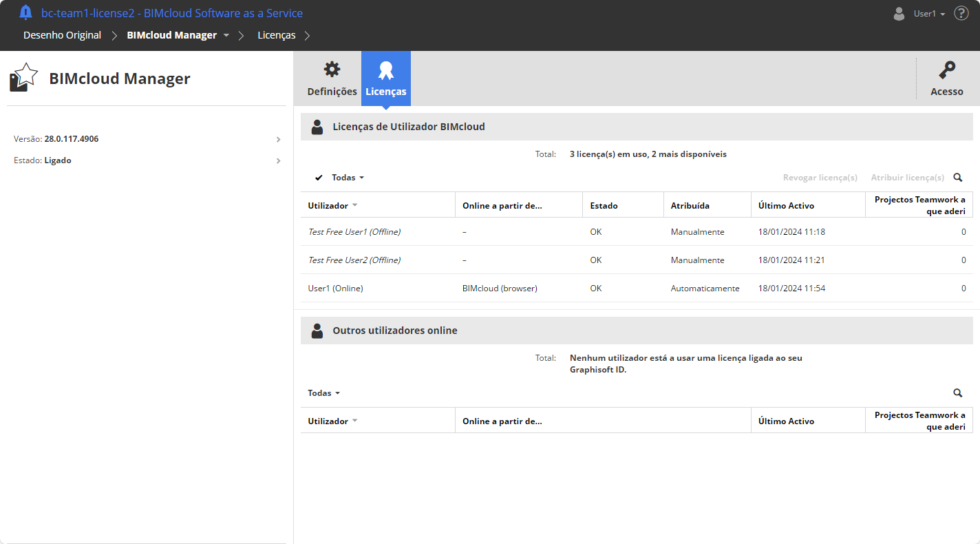Expand the Estado Ligado chevron
This screenshot has height=544, width=980.
pyautogui.click(x=278, y=160)
